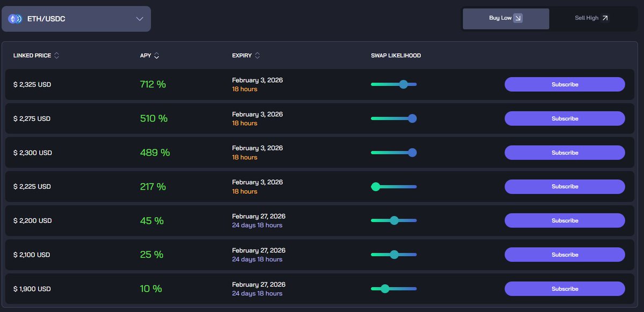Viewport: 644px width, 312px height.
Task: Click swap likelihood slider for 10 % row
Action: pyautogui.click(x=394, y=289)
